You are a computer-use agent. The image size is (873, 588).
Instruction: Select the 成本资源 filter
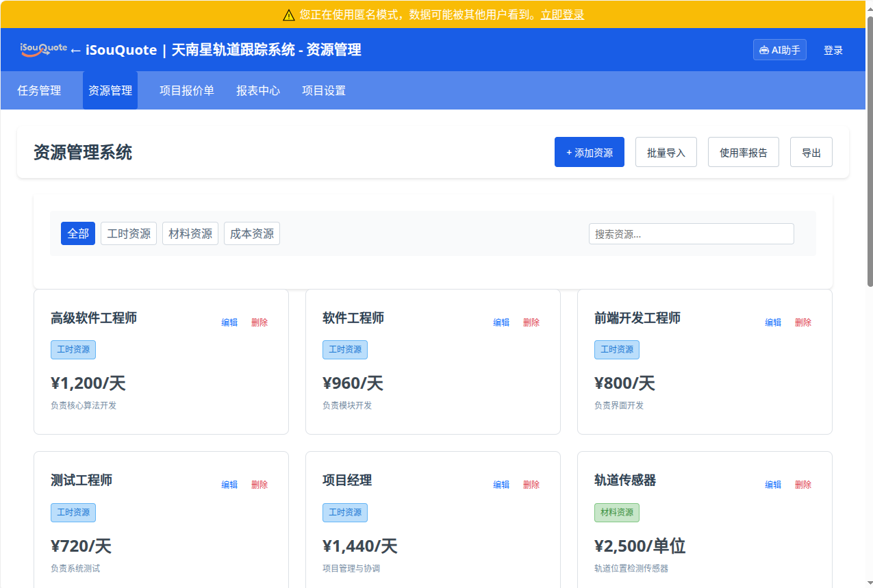[252, 233]
